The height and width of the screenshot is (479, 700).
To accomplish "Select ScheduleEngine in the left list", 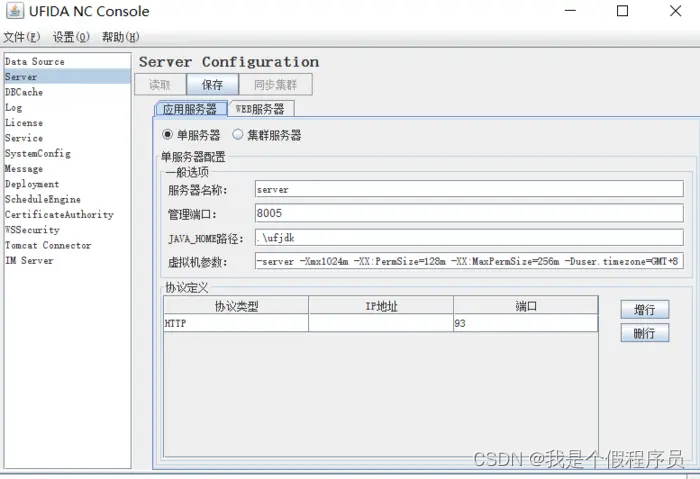I will click(67, 199).
